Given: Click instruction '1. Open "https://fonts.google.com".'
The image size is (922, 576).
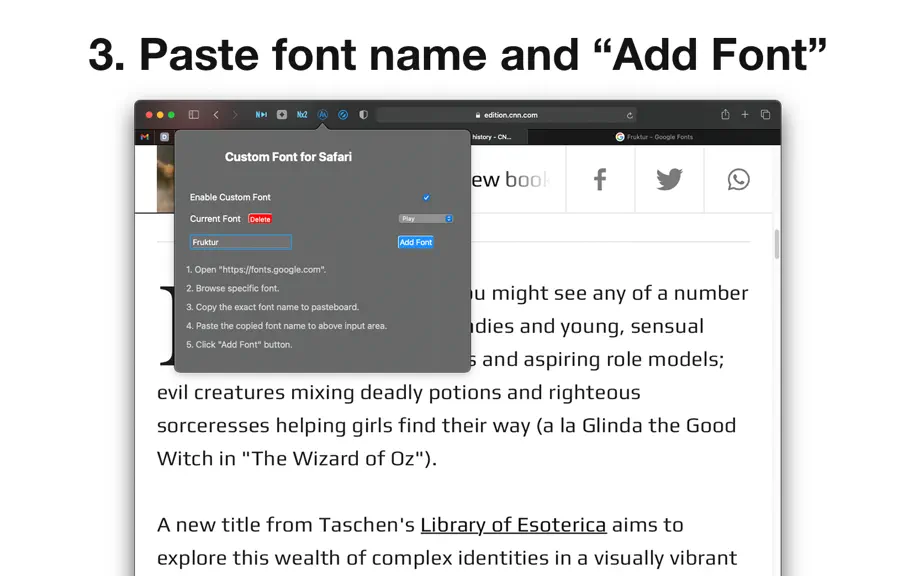Looking at the screenshot, I should click(256, 270).
